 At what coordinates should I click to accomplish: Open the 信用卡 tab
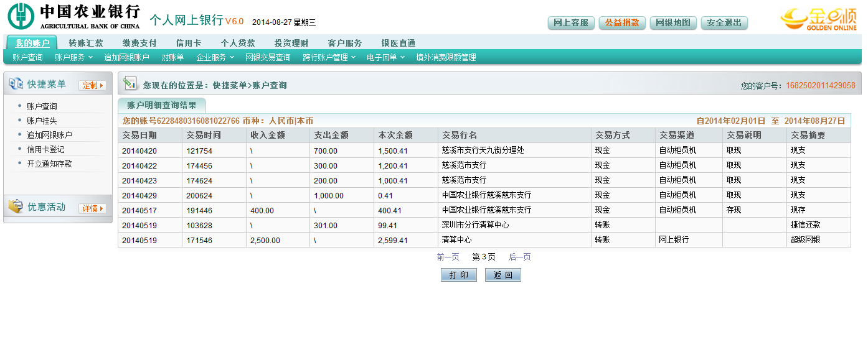pos(188,43)
